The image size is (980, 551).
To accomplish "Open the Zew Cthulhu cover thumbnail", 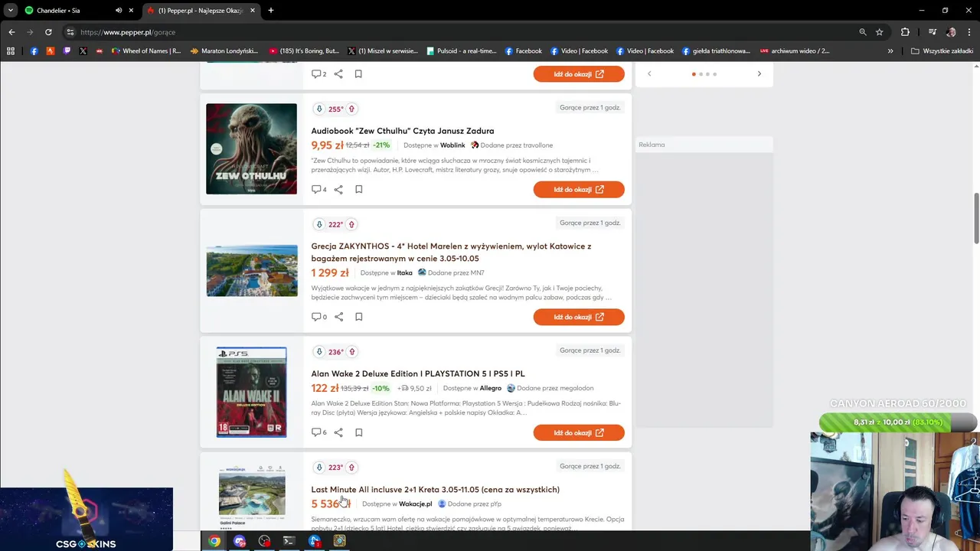I will coord(251,148).
